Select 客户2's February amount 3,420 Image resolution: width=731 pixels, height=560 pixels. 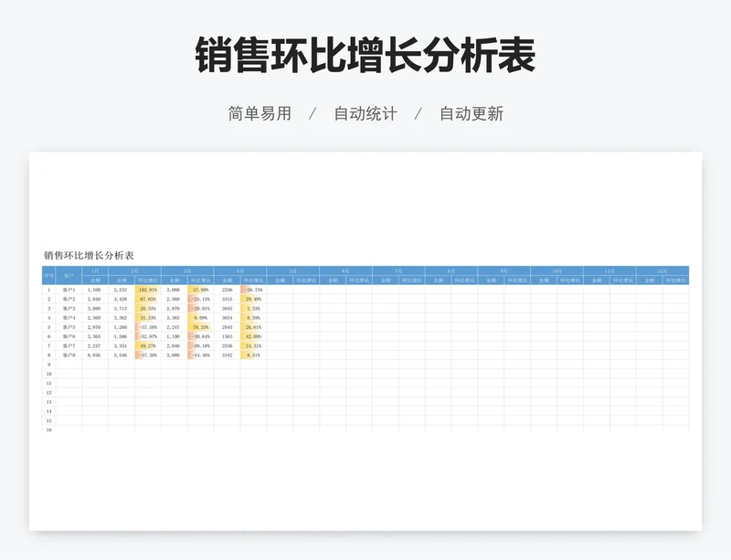pos(122,299)
